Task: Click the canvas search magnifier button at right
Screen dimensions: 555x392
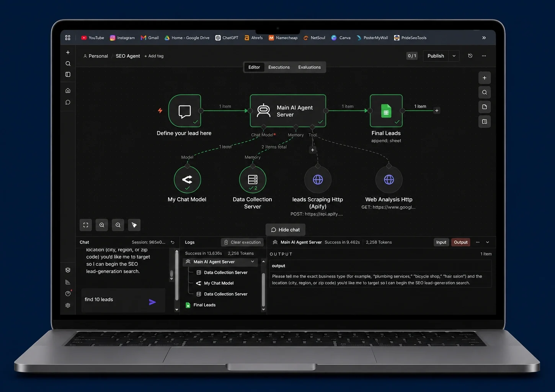Action: coord(485,92)
